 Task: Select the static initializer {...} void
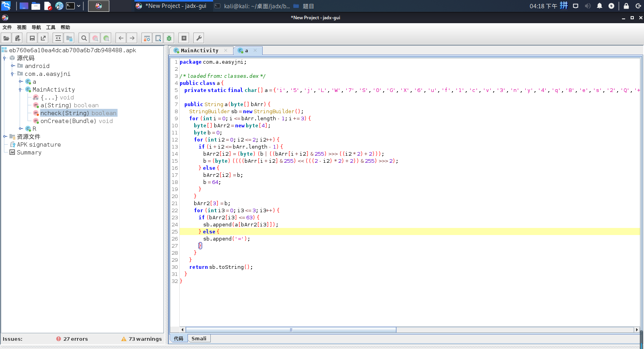click(57, 97)
